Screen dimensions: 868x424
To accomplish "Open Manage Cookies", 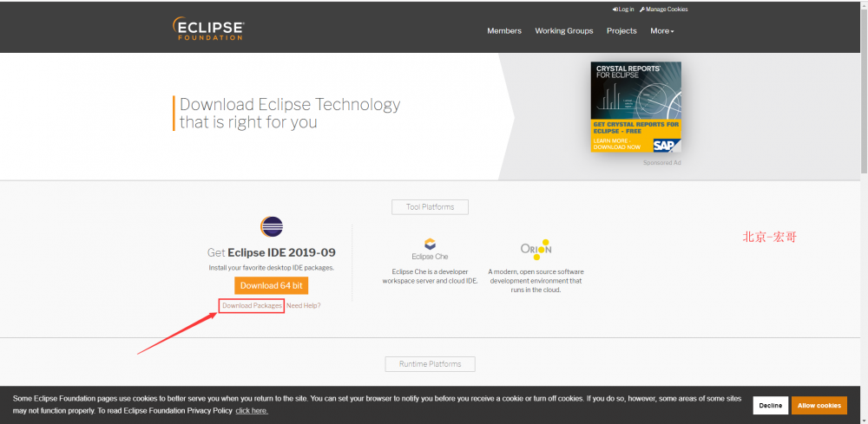I will click(663, 10).
